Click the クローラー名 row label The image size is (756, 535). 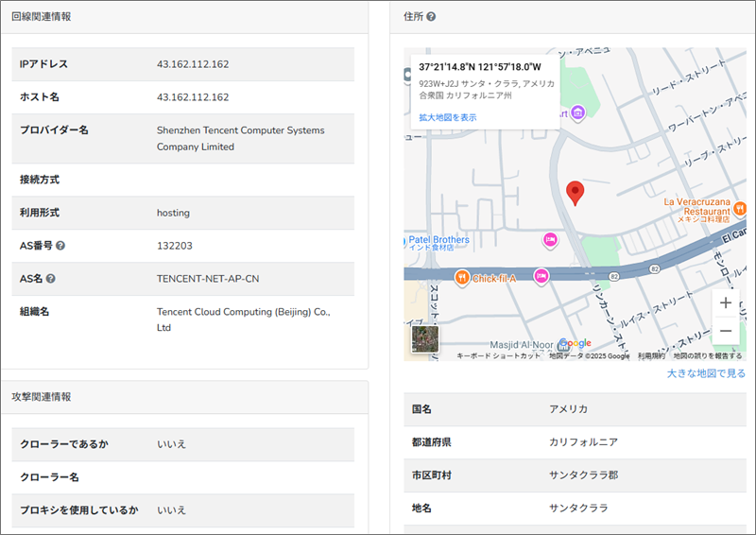(49, 477)
